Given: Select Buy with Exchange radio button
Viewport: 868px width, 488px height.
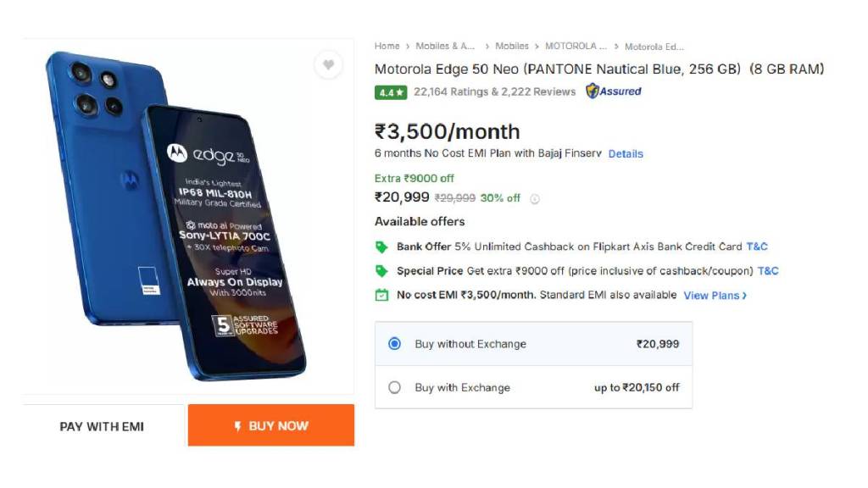Looking at the screenshot, I should point(394,387).
